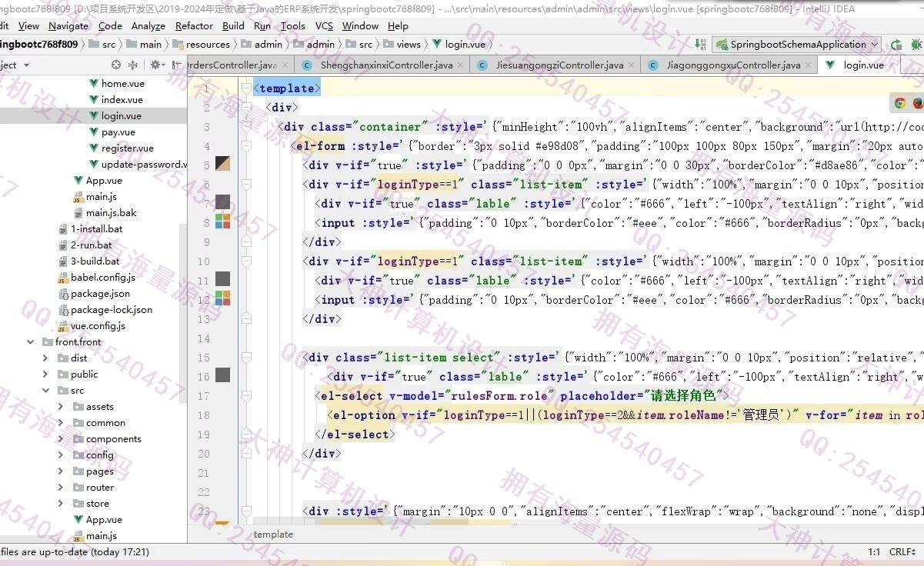The height and width of the screenshot is (566, 924).
Task: Open the SpringbootSchemaApplication run configuration dropdown
Action: pyautogui.click(x=797, y=45)
